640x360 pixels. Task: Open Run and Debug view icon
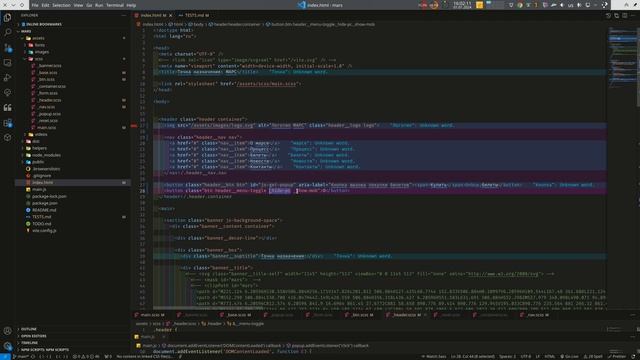pos(7,78)
